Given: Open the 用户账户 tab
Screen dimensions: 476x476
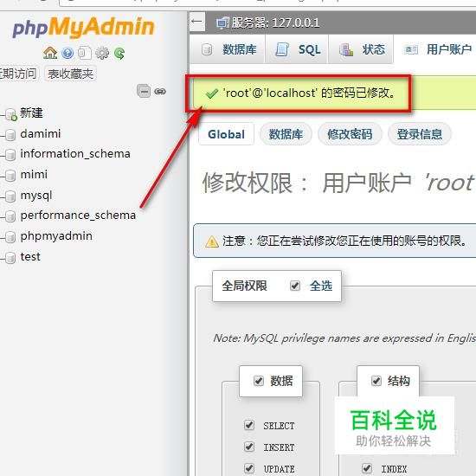Looking at the screenshot, I should pos(436,49).
